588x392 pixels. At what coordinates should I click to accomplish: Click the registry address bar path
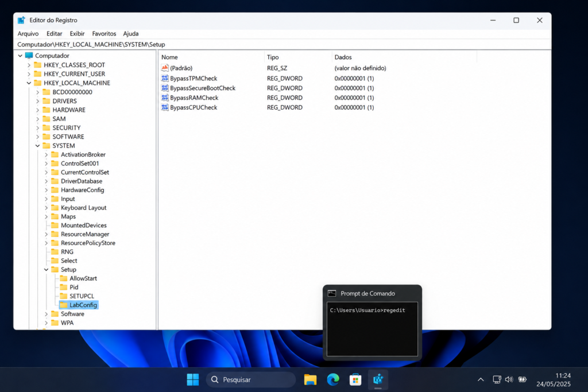(91, 44)
